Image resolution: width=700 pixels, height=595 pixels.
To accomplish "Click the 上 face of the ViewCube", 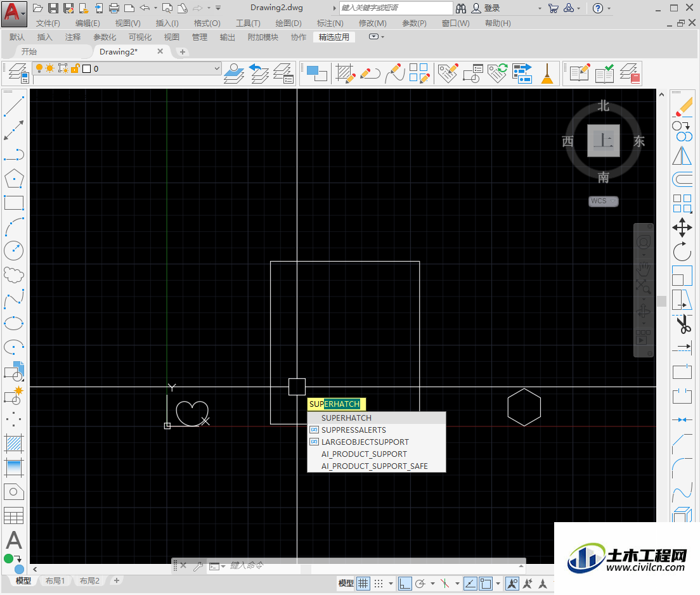I will tap(604, 141).
